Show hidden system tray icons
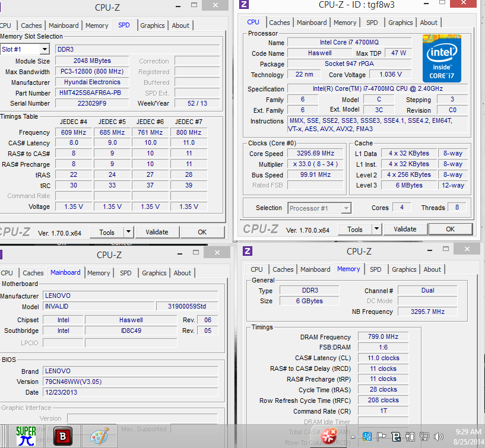The width and height of the screenshot is (485, 448). (353, 437)
